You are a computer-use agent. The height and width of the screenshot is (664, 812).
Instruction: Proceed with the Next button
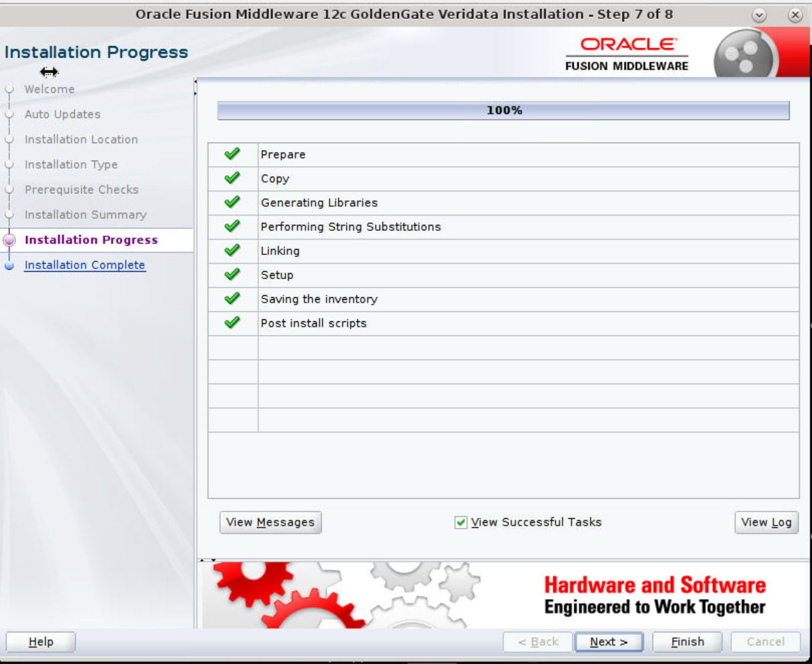coord(609,642)
